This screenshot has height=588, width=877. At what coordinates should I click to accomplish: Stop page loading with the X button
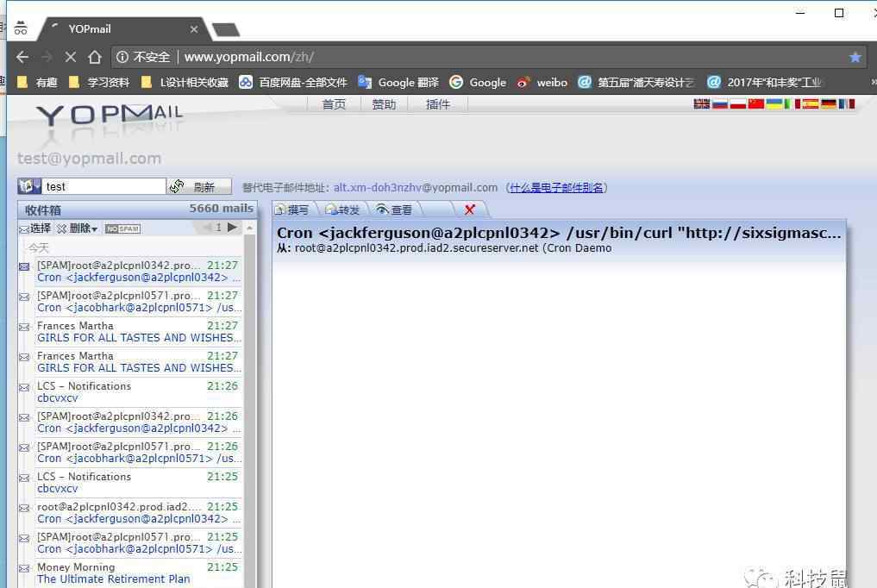click(71, 57)
